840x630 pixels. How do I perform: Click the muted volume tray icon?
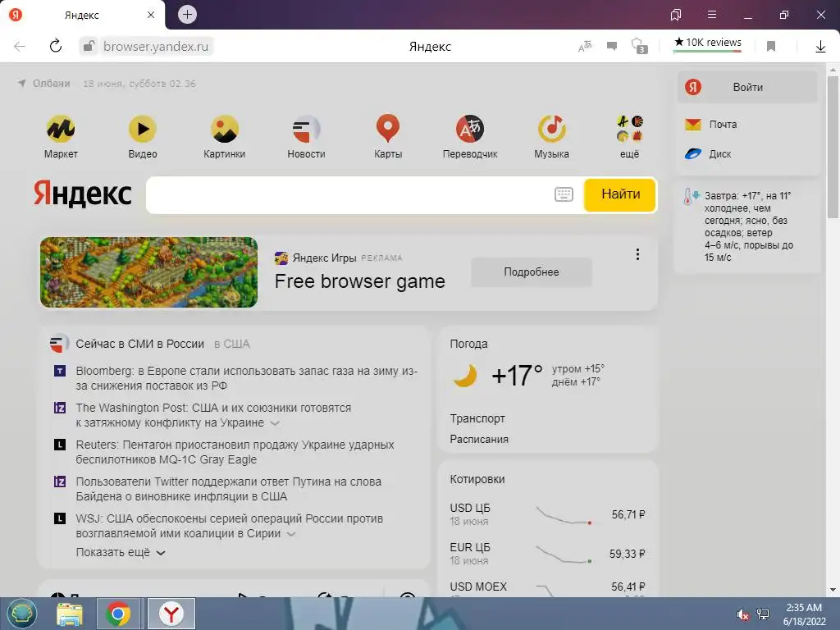point(742,614)
